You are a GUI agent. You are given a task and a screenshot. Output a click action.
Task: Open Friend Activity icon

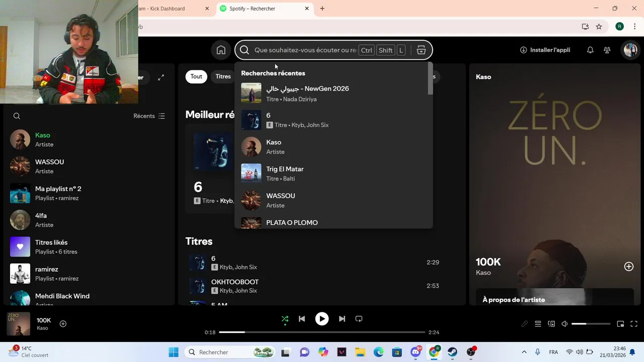607,50
